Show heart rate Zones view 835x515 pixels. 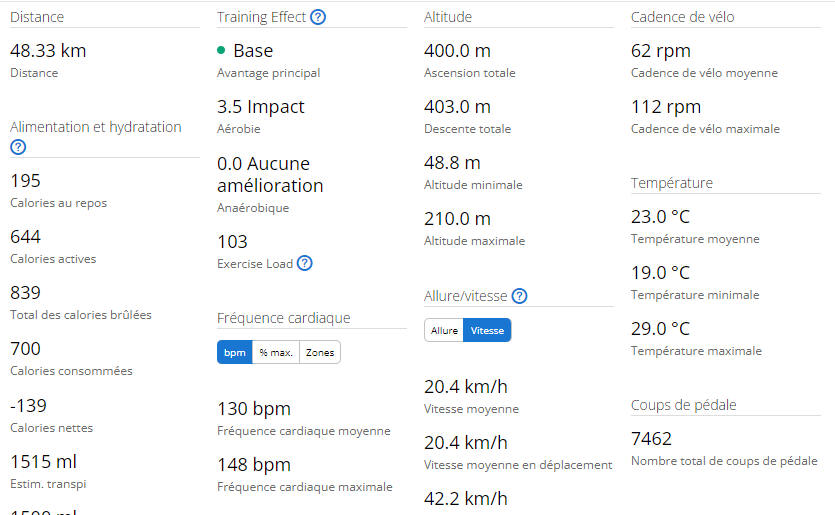[x=320, y=353]
